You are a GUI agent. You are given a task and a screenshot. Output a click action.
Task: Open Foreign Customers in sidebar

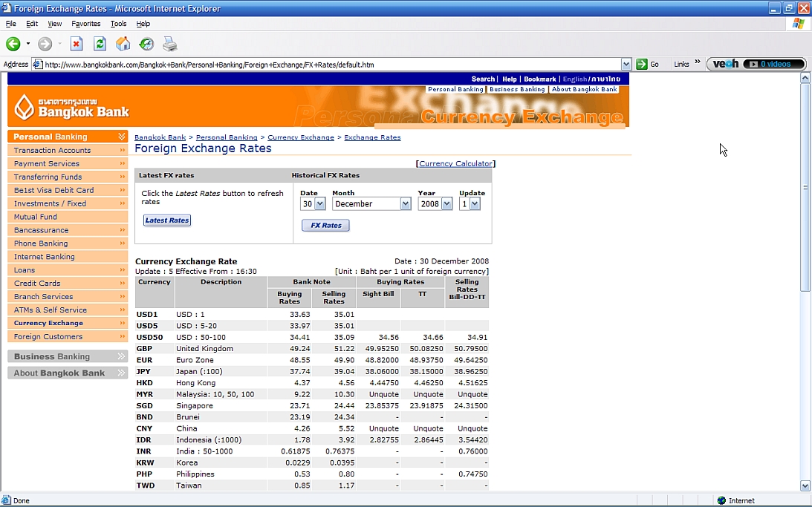tap(68, 336)
